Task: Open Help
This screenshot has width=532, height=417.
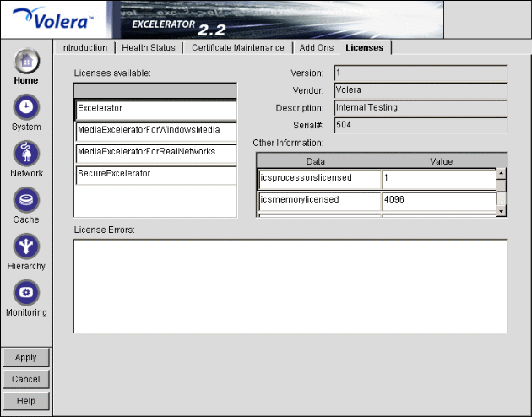Action: pos(26,401)
